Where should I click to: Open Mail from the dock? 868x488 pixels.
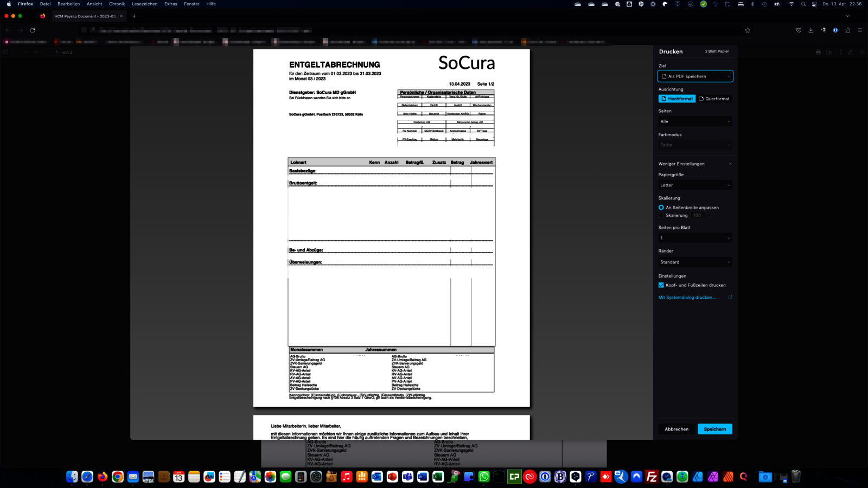pos(133,477)
